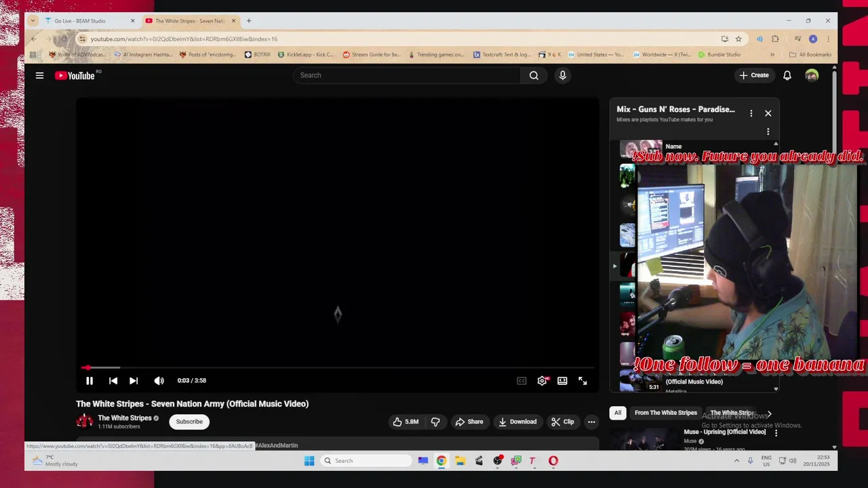Open the YouTube hamburger guide menu
This screenshot has width=868, height=488.
[x=39, y=75]
